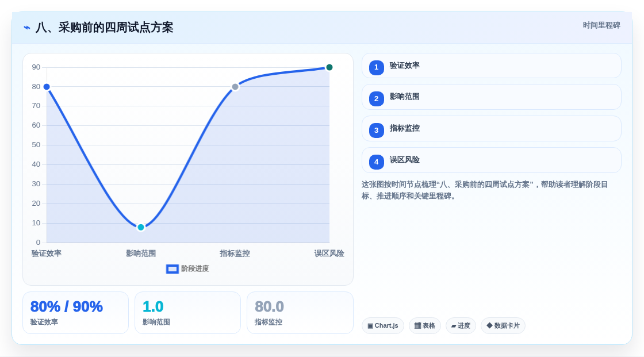Click the title 八、采购前的四周试点方案

pos(104,28)
